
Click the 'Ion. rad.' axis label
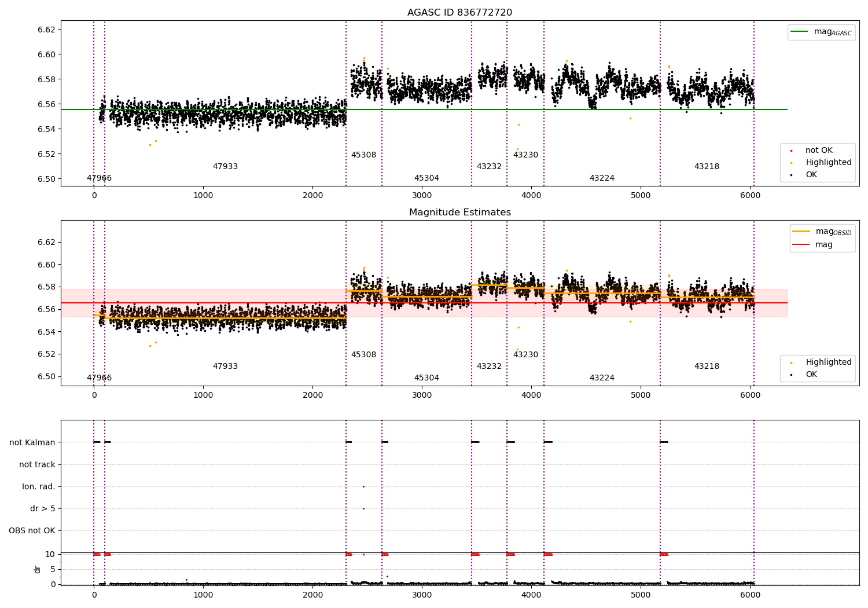click(39, 487)
